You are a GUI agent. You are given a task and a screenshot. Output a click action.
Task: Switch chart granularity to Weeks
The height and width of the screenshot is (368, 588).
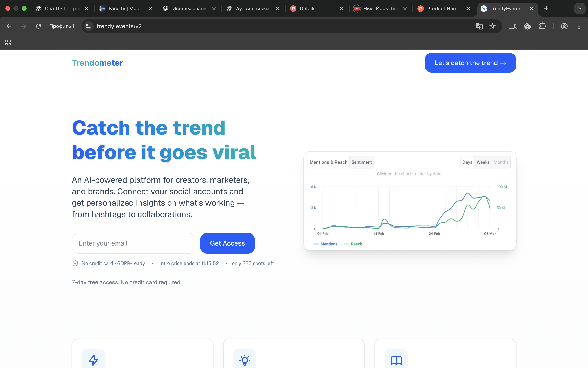coord(483,162)
